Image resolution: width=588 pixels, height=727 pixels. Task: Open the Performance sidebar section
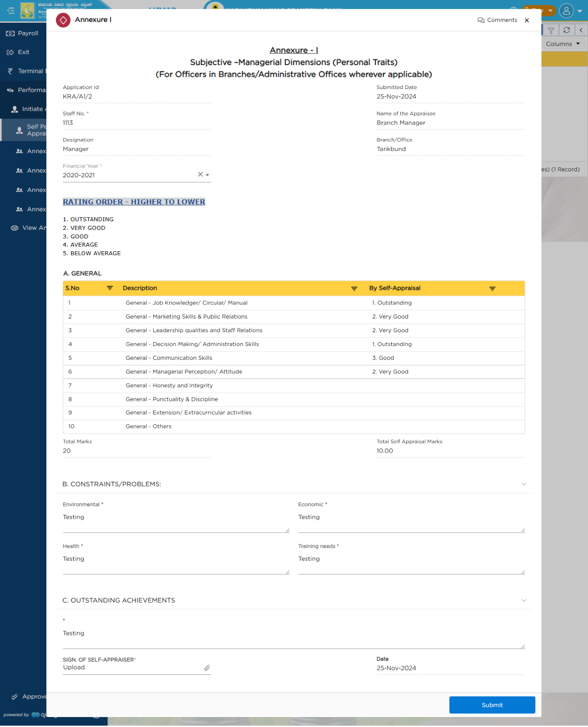pyautogui.click(x=23, y=90)
